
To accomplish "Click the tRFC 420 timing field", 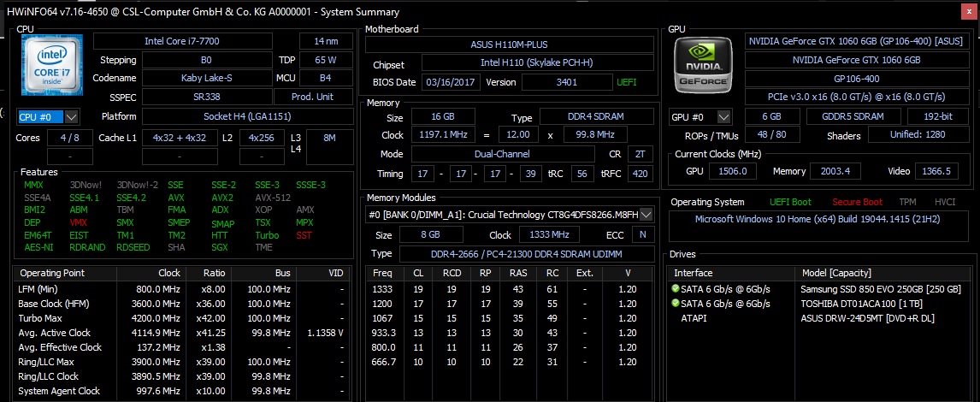I will point(640,174).
